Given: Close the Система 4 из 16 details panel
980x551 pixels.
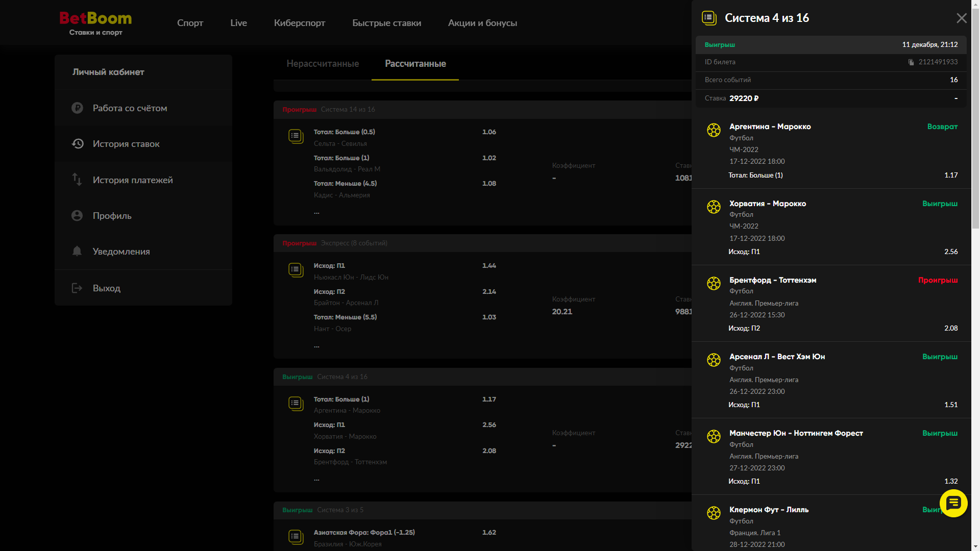Looking at the screenshot, I should [x=961, y=18].
